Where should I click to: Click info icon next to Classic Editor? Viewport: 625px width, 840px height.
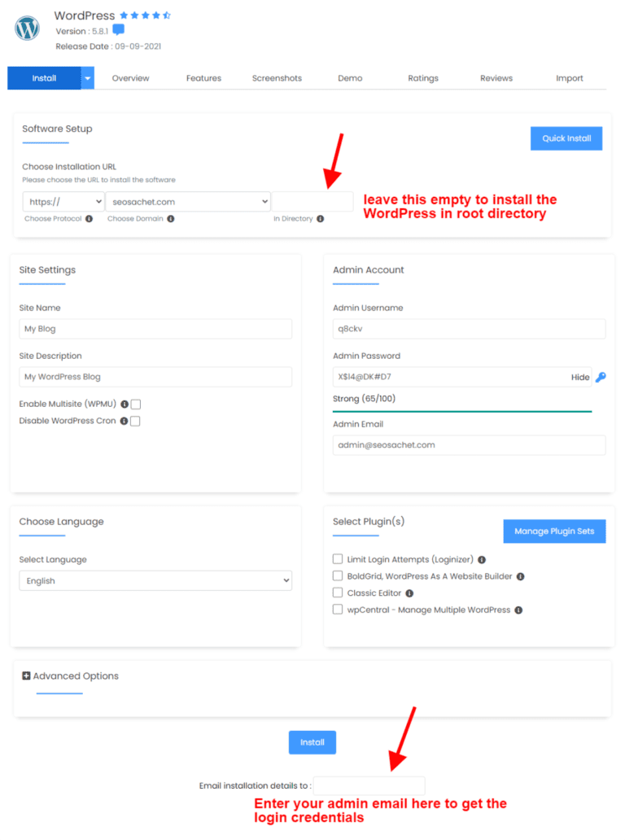tap(409, 593)
